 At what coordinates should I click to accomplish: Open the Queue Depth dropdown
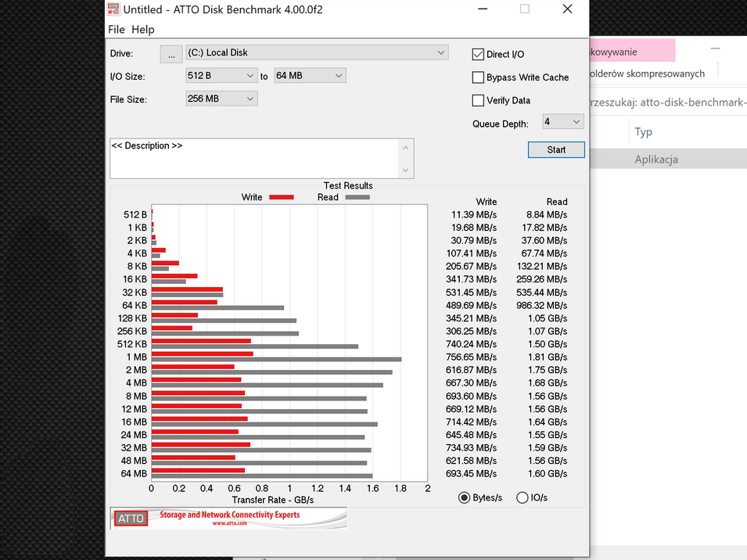pos(563,122)
